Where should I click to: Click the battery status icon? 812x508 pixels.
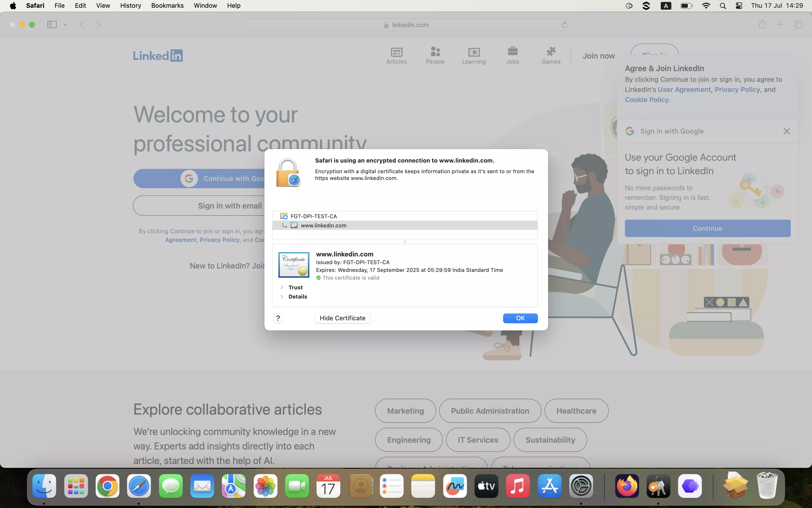[686, 6]
